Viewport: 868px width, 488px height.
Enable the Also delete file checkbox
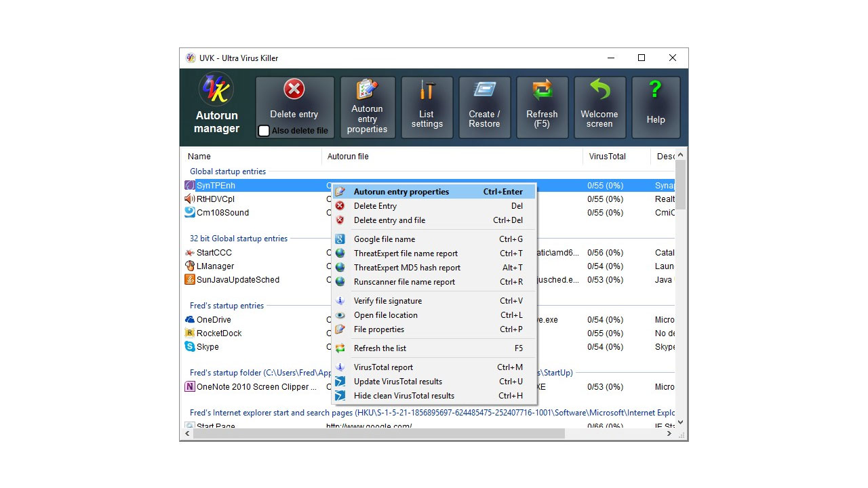click(264, 131)
